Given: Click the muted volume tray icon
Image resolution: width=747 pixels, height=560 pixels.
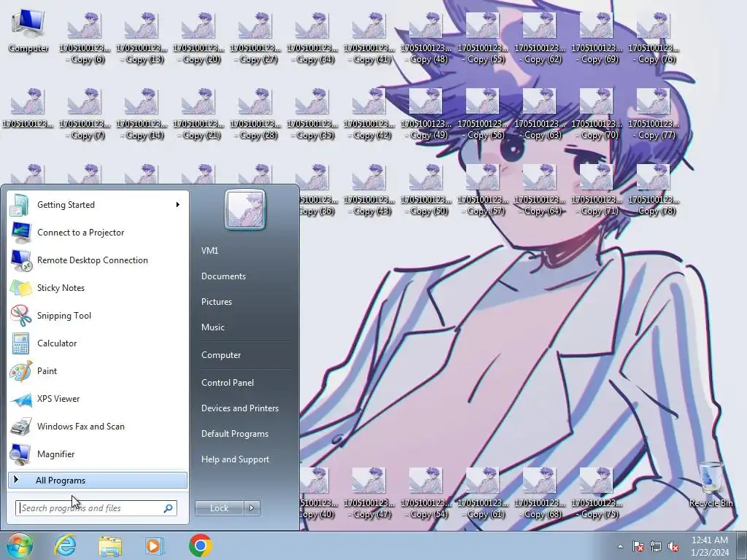Looking at the screenshot, I should [673, 546].
